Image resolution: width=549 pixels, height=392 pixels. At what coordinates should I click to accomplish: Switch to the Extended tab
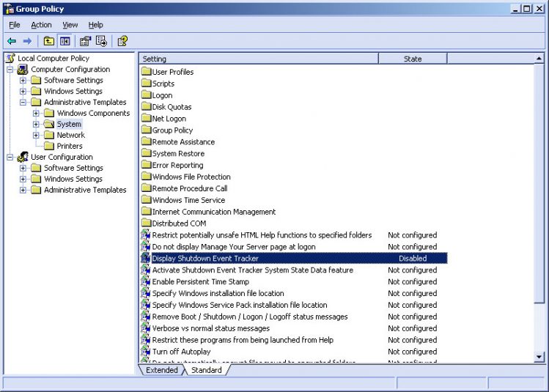click(161, 370)
